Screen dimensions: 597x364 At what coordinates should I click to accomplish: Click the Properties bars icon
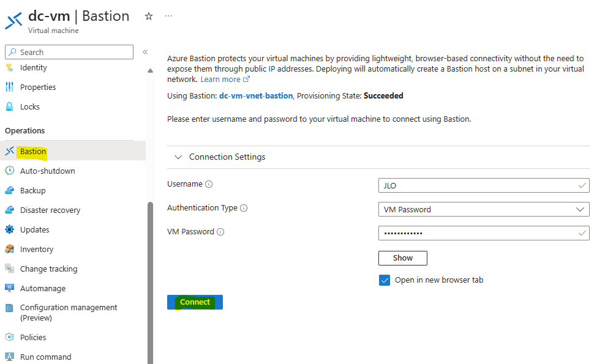10,87
